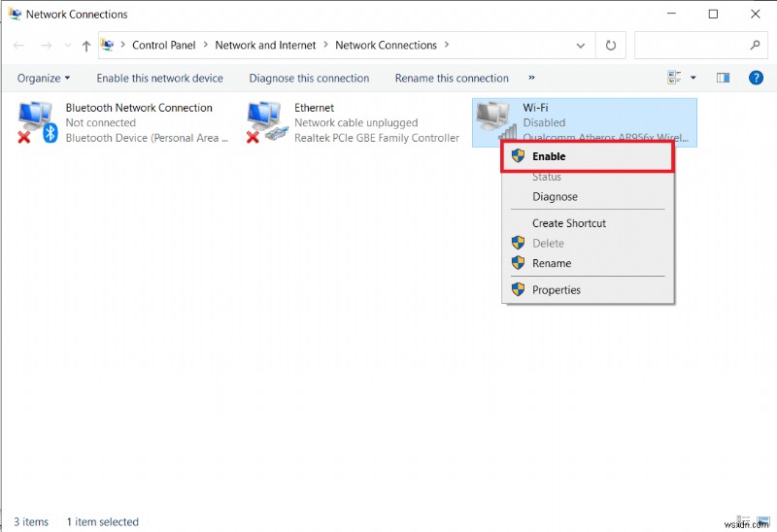Refresh the Network Connections view
This screenshot has width=777, height=532.
[x=611, y=46]
